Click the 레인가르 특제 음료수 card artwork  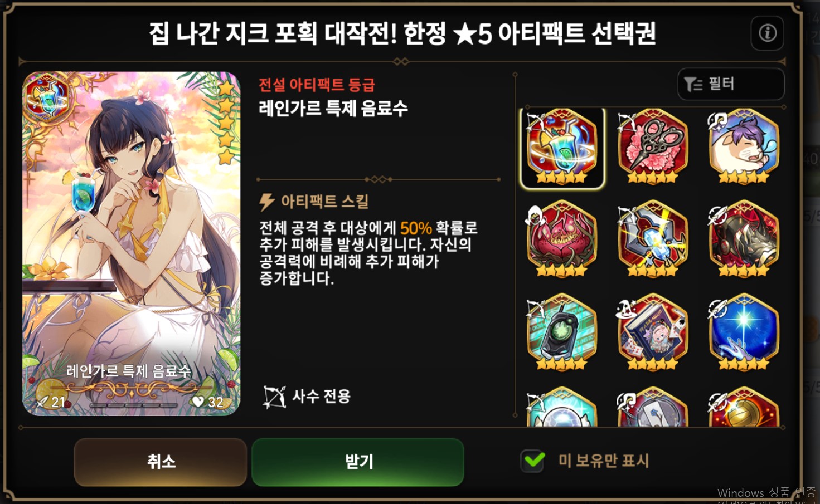[132, 243]
